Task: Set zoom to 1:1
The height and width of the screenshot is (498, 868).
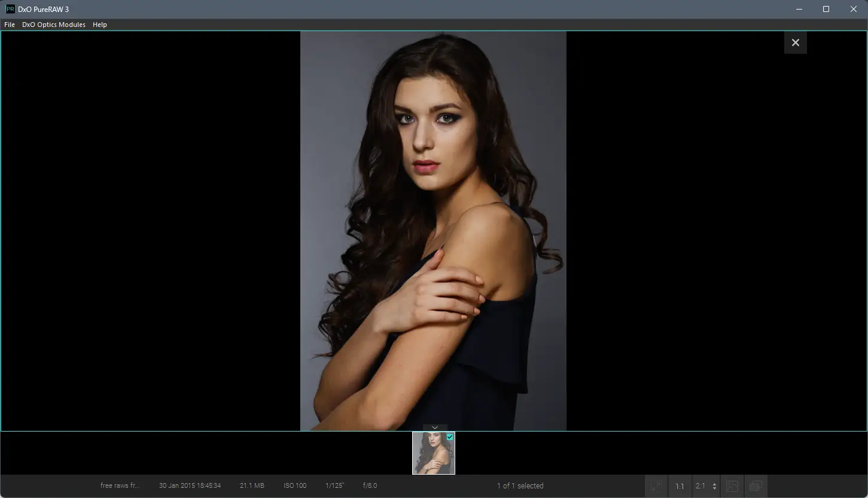Action: (x=680, y=486)
